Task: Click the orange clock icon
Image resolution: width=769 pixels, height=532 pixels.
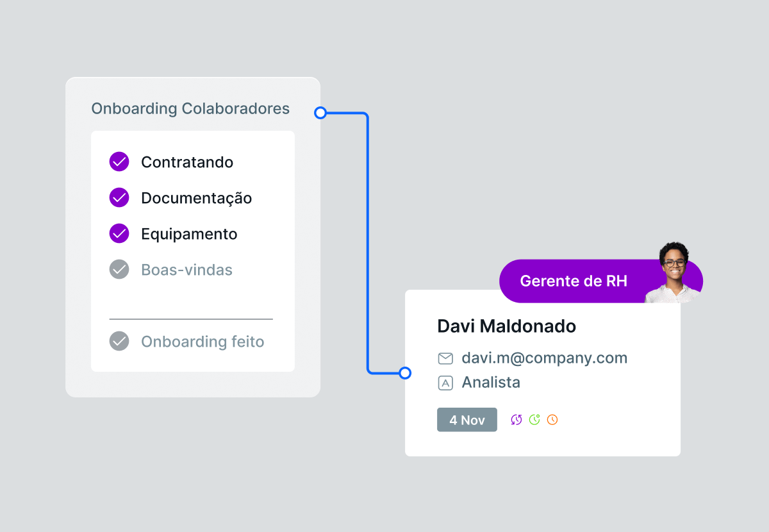Action: [x=552, y=420]
